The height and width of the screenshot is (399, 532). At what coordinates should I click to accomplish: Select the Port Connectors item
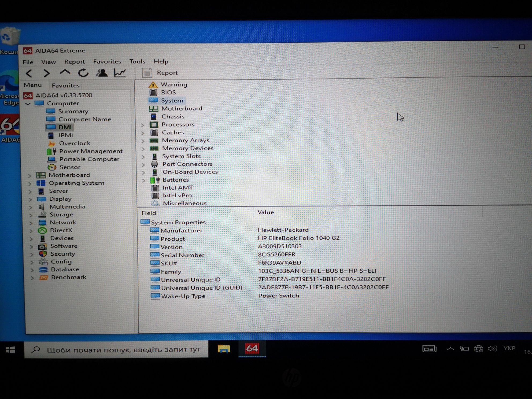[187, 164]
